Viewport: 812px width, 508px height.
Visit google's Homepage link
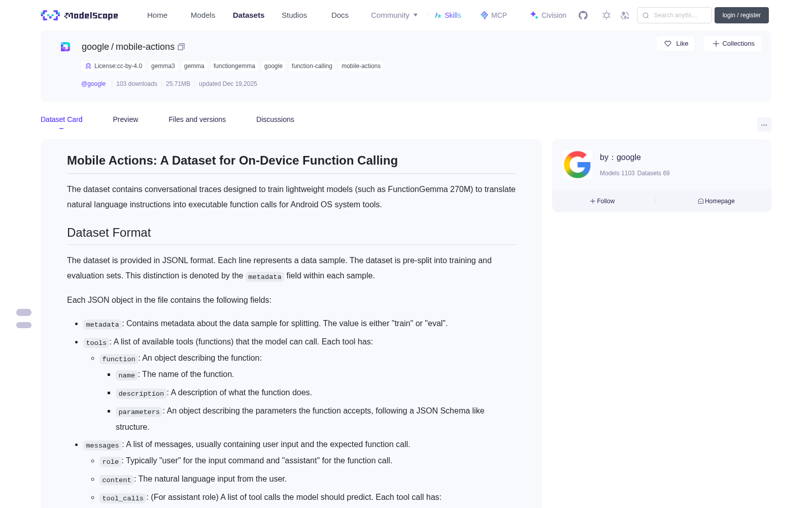716,201
